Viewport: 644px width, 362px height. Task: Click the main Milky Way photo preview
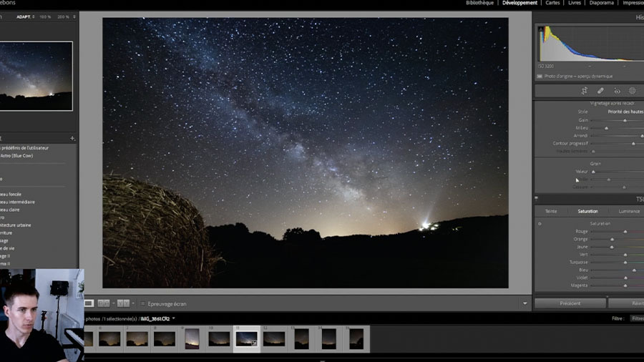click(x=305, y=152)
